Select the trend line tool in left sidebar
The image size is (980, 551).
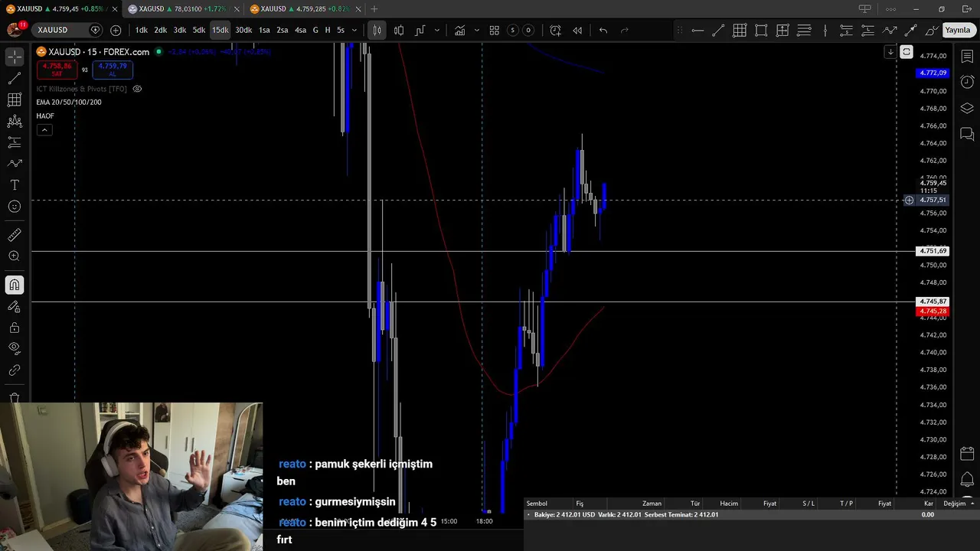coord(15,79)
